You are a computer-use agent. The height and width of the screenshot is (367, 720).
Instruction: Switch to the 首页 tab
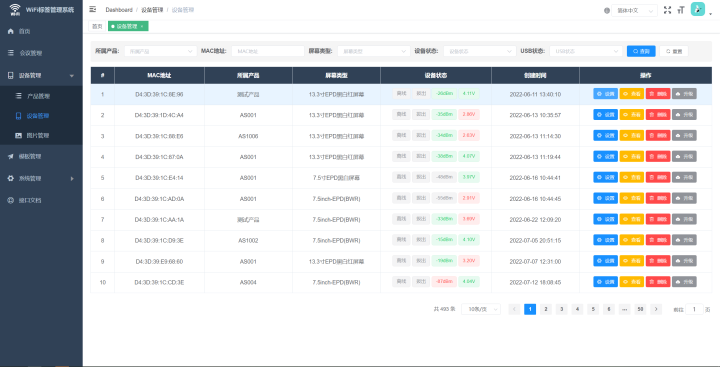click(x=97, y=27)
